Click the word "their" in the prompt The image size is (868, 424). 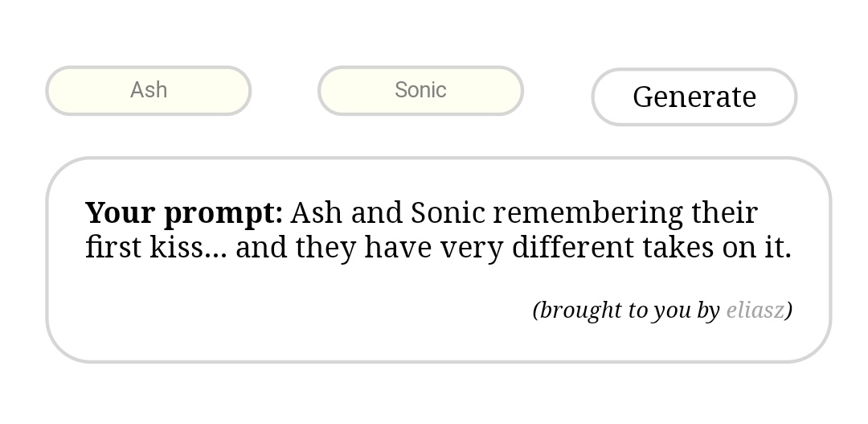[724, 213]
